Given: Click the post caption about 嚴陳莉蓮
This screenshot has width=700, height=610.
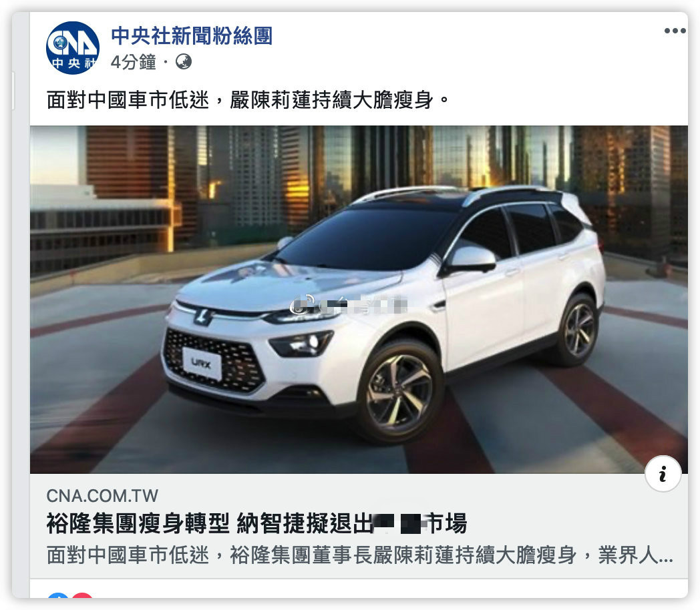Looking at the screenshot, I should coord(247,100).
